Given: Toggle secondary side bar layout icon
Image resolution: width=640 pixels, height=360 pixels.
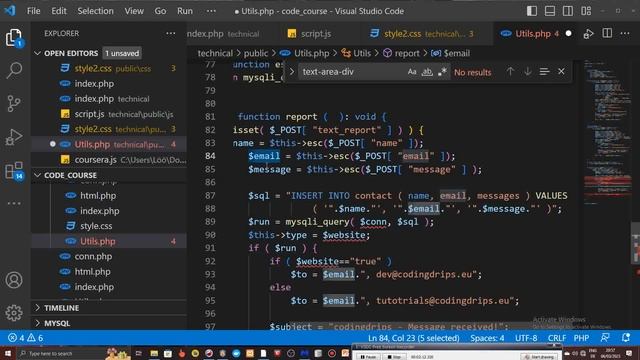Looking at the screenshot, I should click(x=568, y=11).
